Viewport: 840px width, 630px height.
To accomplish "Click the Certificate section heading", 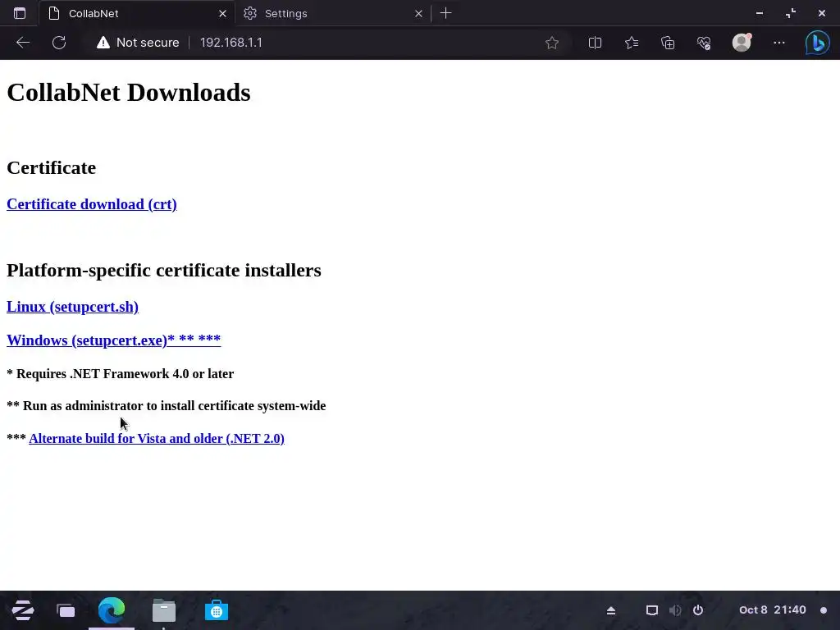I will (x=52, y=167).
